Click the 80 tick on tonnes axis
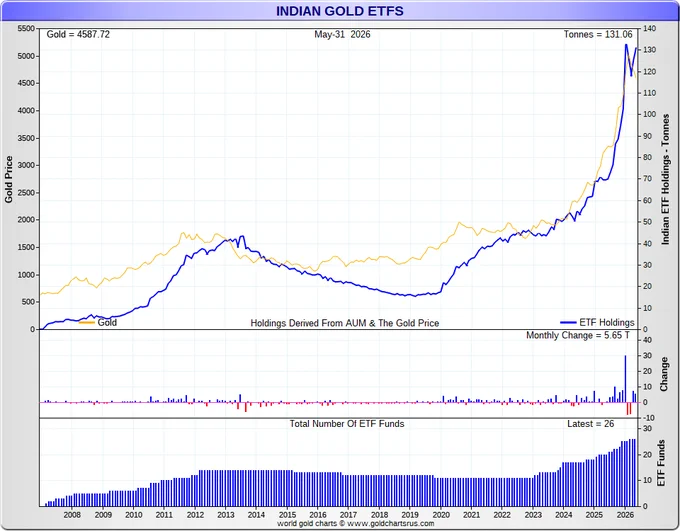Viewport: 680px width, 531px height. (x=647, y=157)
